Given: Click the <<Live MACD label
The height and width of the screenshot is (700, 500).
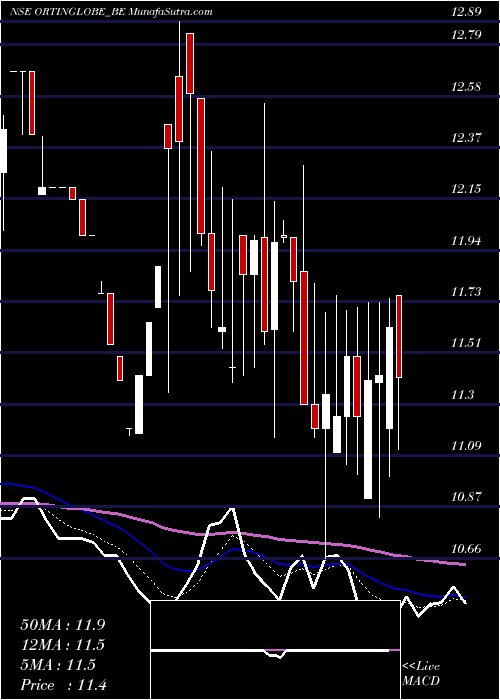Looking at the screenshot, I should click(421, 673).
